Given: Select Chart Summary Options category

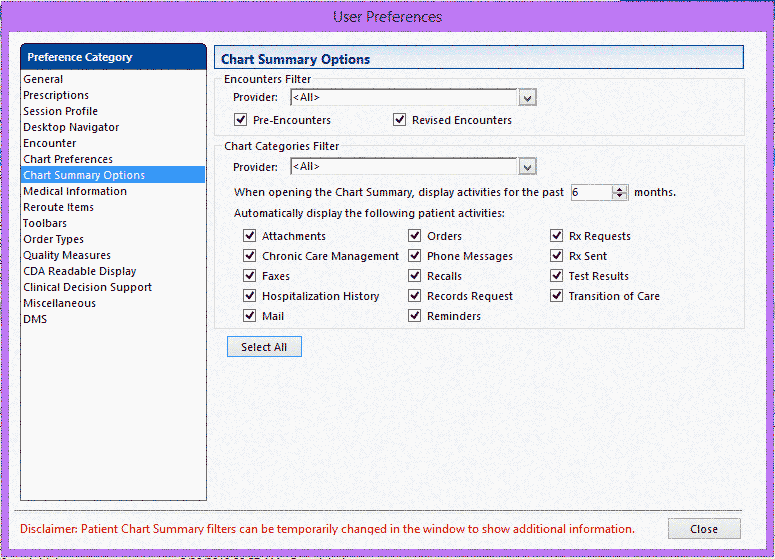Looking at the screenshot, I should pos(113,175).
